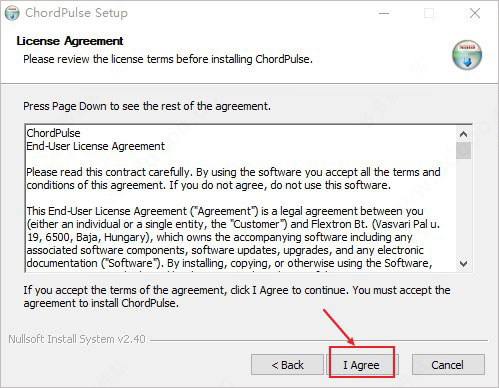Click the license scrollbar down arrow

click(463, 263)
